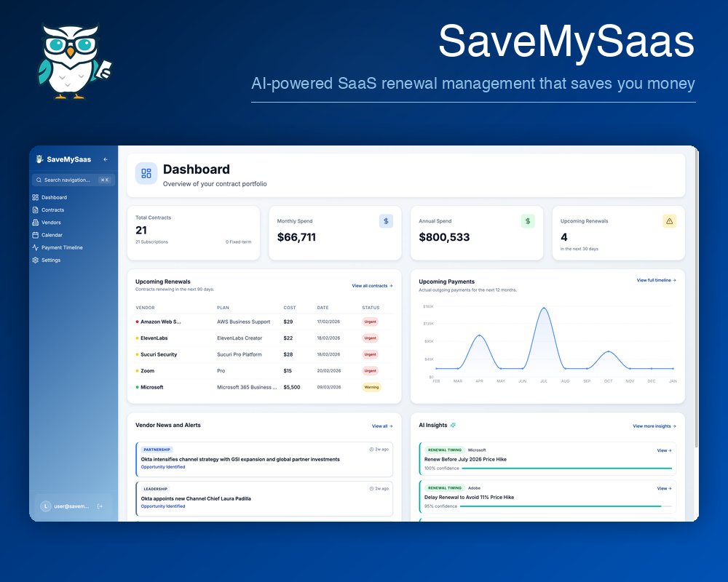Click the Amazon Web S... vendor row

coord(264,322)
